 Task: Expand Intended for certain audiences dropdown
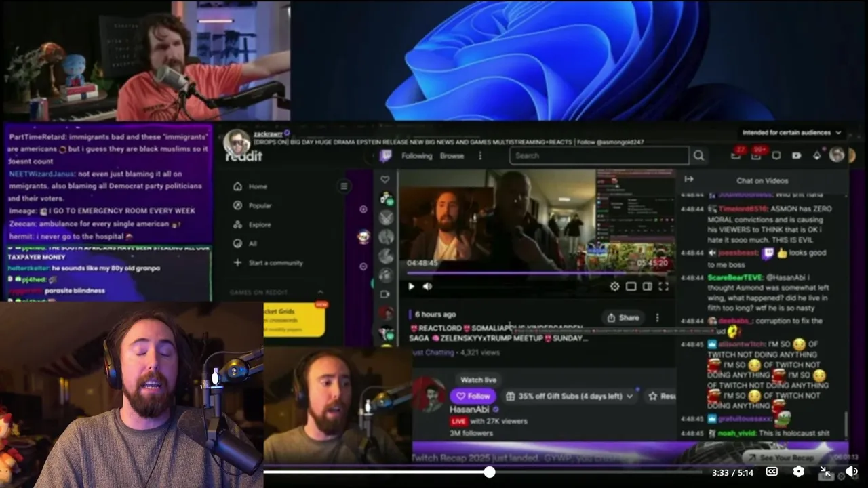tap(791, 133)
